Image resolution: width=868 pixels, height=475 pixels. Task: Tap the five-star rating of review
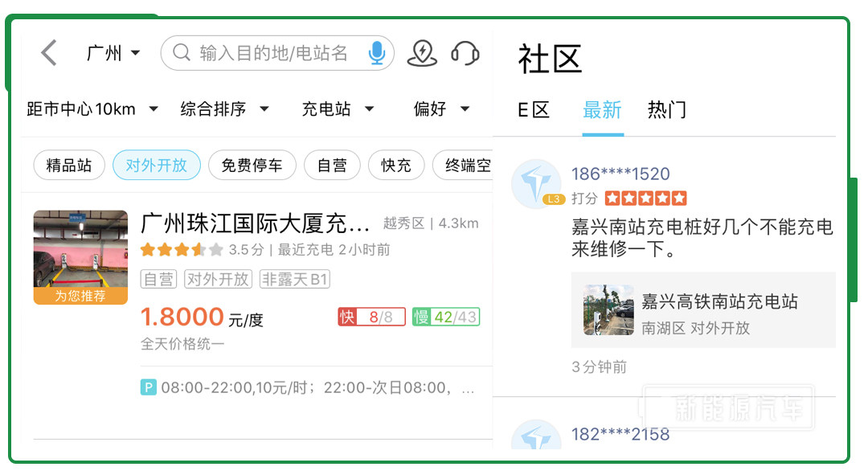point(645,198)
